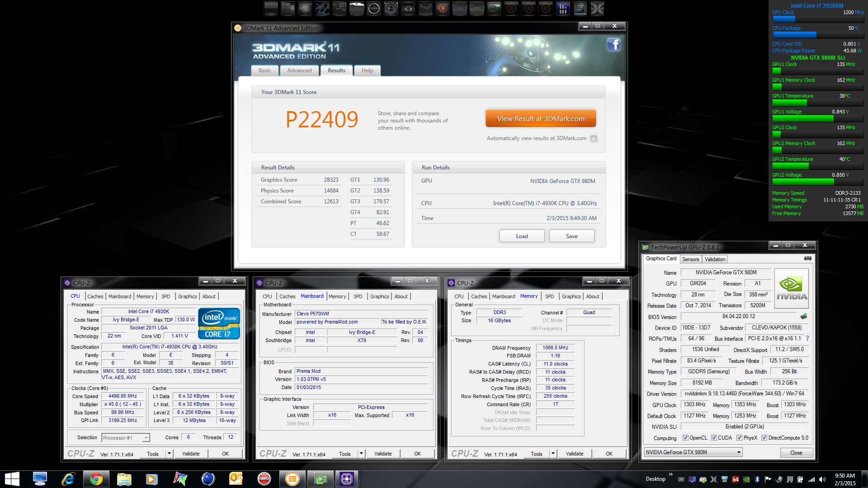Open the Sensors tab in GPU-Z
The width and height of the screenshot is (868, 488).
click(x=690, y=259)
